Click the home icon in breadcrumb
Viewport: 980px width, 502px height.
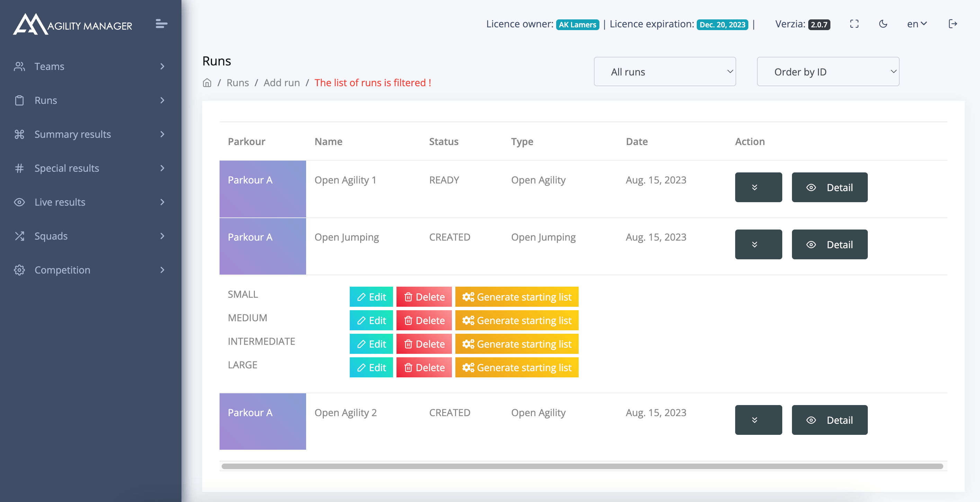click(x=207, y=82)
